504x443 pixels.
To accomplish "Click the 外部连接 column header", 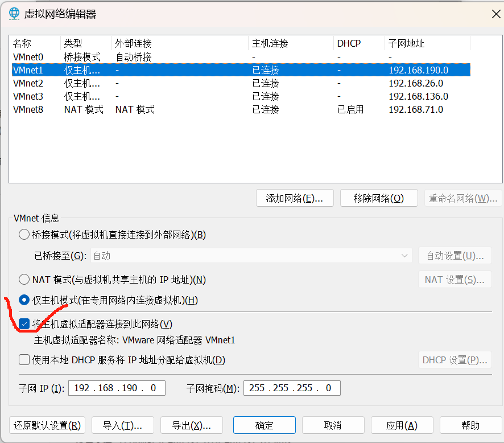I will click(x=180, y=43).
